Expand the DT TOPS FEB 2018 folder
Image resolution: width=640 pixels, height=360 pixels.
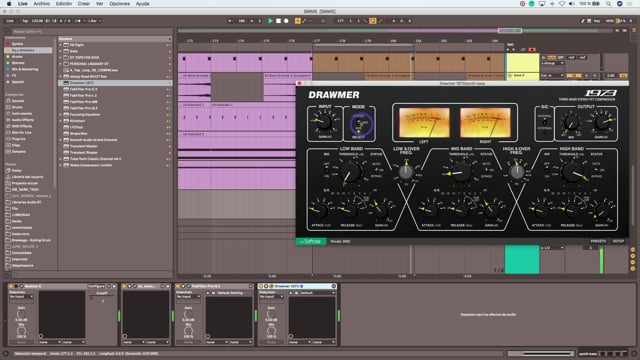point(60,58)
